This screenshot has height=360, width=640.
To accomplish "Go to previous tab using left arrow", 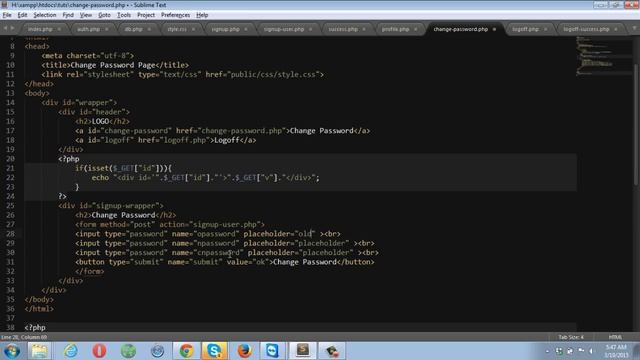I will click(x=6, y=28).
